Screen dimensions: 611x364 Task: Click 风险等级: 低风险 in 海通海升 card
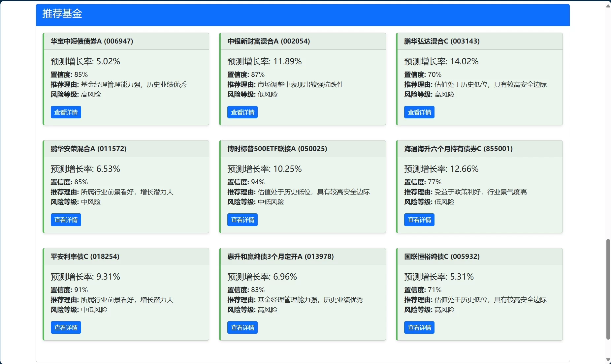[x=429, y=202]
